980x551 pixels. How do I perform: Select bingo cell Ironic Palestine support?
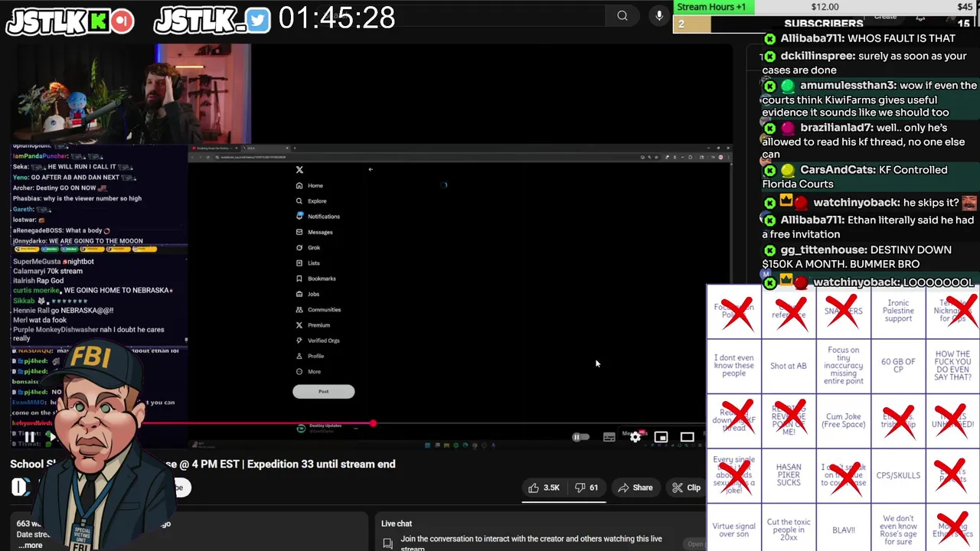click(x=898, y=311)
